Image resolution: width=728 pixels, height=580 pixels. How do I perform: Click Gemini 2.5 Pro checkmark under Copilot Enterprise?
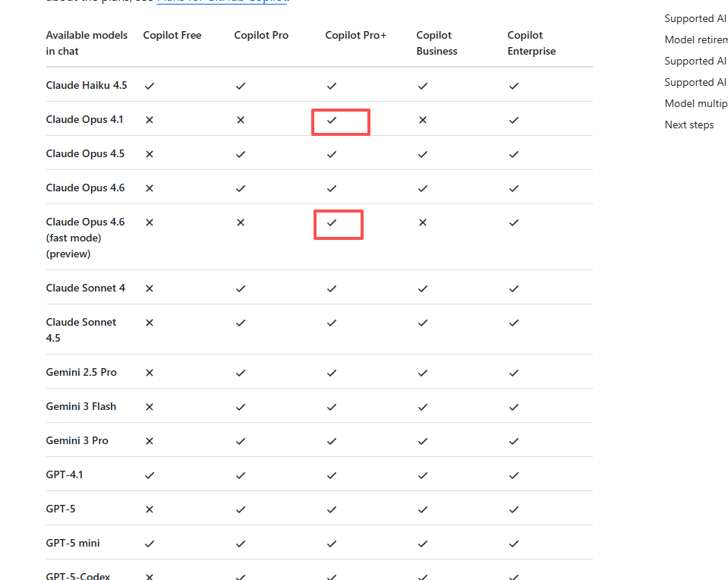click(513, 373)
